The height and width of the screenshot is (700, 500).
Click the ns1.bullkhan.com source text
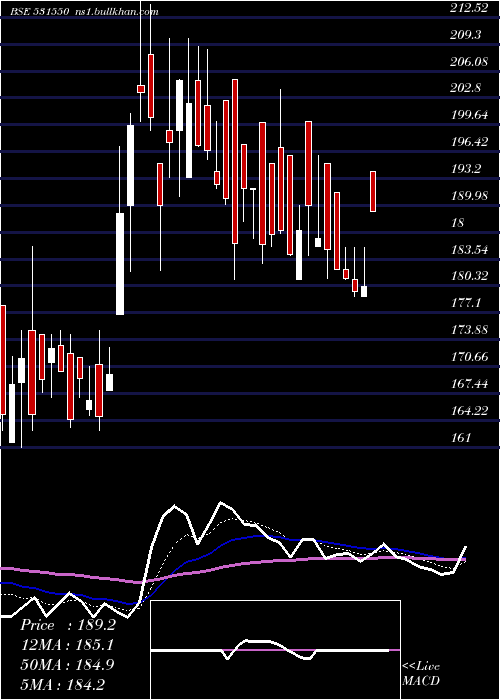pyautogui.click(x=116, y=12)
